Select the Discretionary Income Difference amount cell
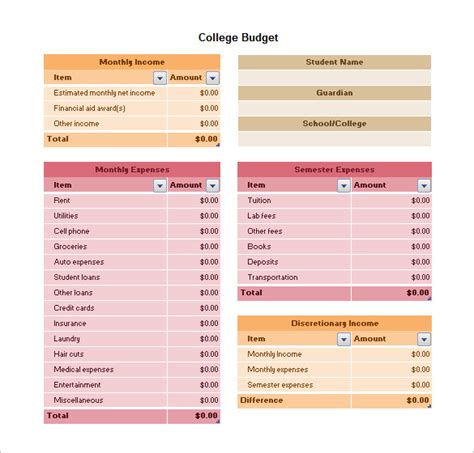Image resolution: width=474 pixels, height=453 pixels. tap(392, 401)
